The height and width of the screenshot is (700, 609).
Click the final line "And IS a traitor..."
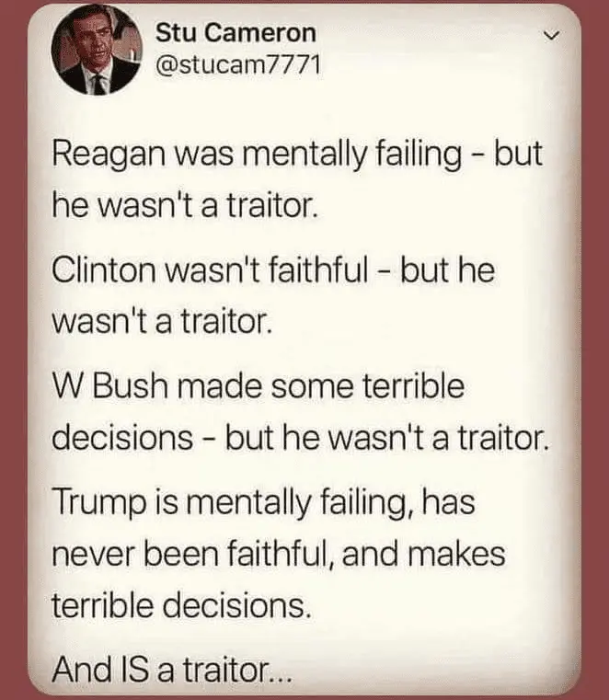click(x=172, y=668)
